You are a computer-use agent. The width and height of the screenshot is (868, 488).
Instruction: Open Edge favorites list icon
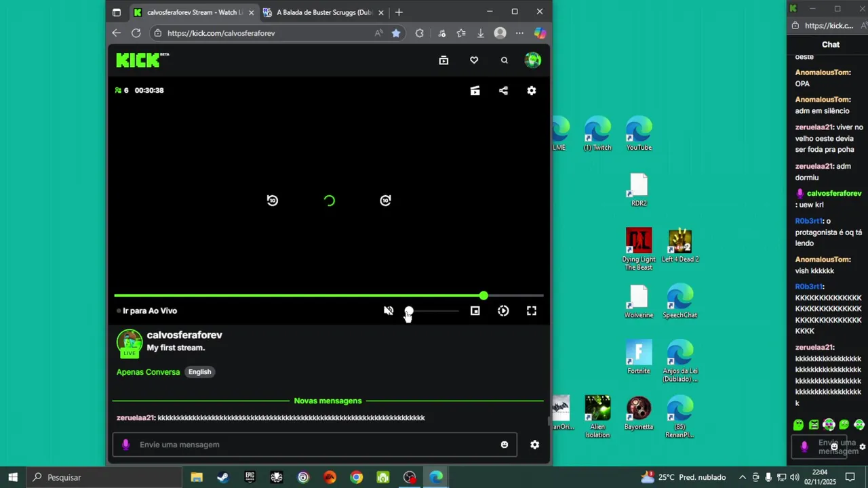point(461,33)
